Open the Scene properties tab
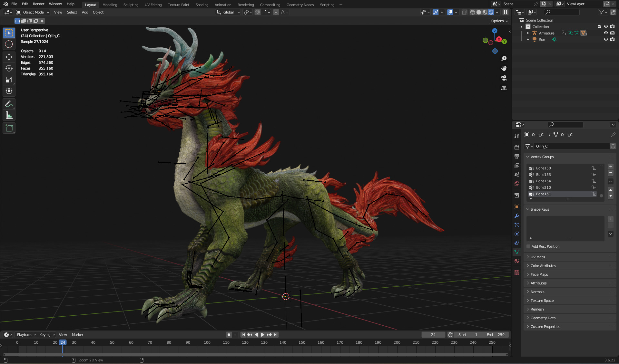Screen dimensions: 619x364 click(x=517, y=174)
